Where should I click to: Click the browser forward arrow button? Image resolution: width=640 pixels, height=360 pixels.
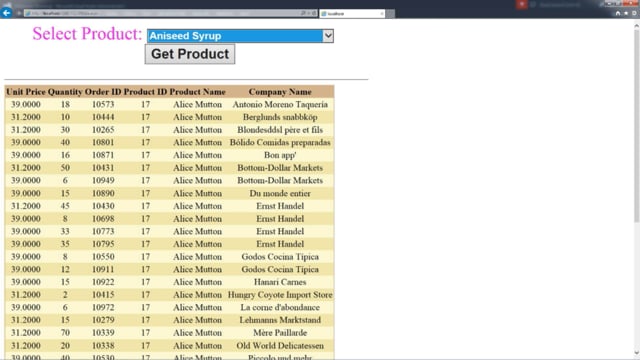click(x=19, y=13)
